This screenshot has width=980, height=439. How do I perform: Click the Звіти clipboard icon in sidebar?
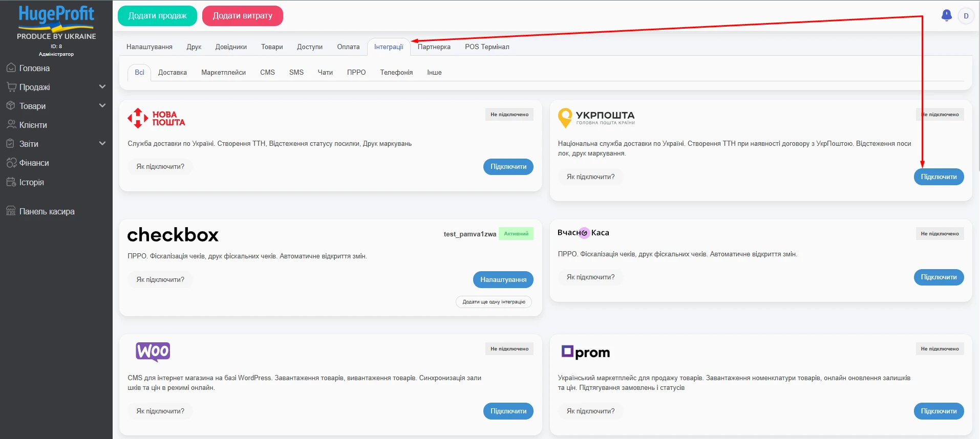[11, 143]
